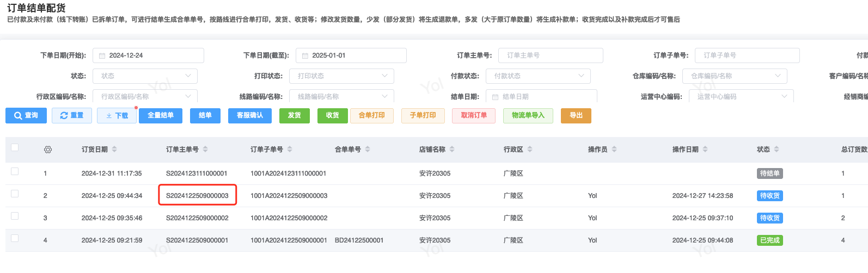Screen dimensions: 868x273
Task: Click the 订单主单号 input field
Action: tap(551, 55)
